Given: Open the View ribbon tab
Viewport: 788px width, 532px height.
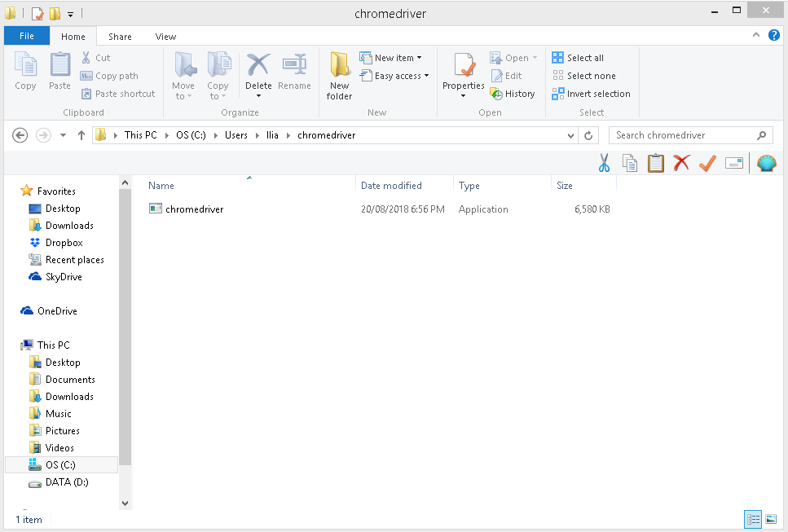Looking at the screenshot, I should pyautogui.click(x=165, y=36).
